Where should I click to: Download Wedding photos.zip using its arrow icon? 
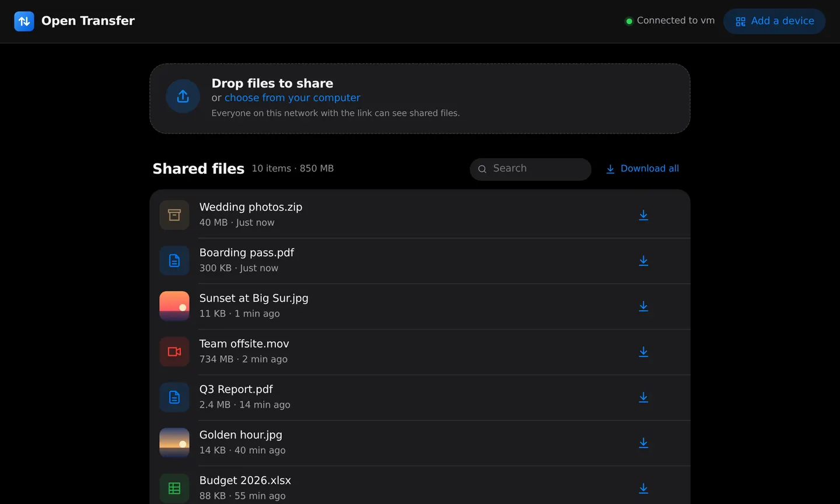(643, 215)
